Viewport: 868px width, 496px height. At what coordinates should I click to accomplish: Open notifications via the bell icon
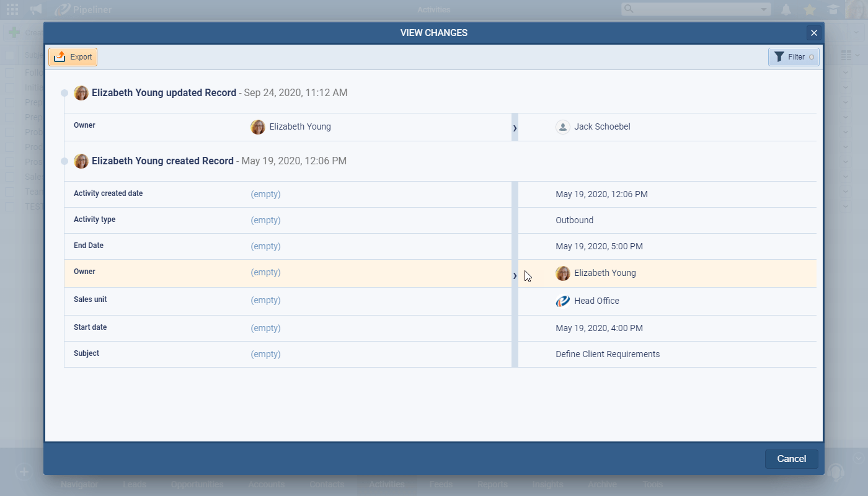tap(786, 9)
